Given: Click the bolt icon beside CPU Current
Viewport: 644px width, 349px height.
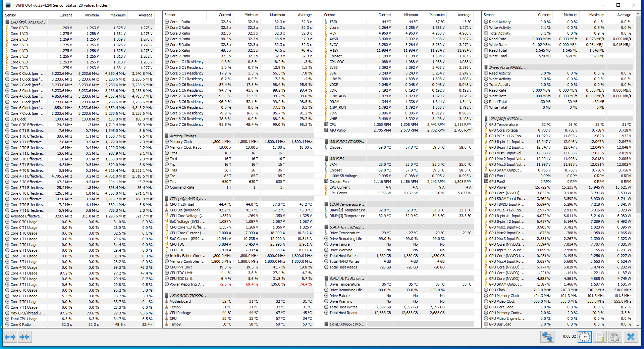Looking at the screenshot, I should tap(326, 187).
